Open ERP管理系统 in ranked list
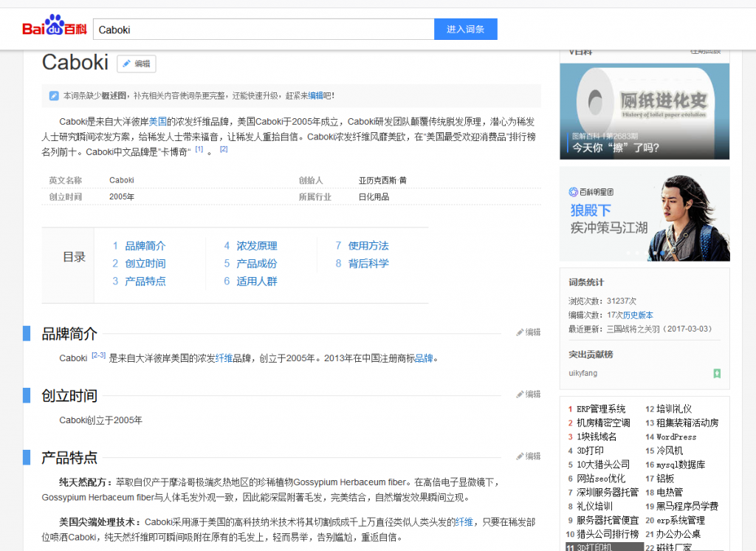Image resolution: width=756 pixels, height=551 pixels. 601,408
